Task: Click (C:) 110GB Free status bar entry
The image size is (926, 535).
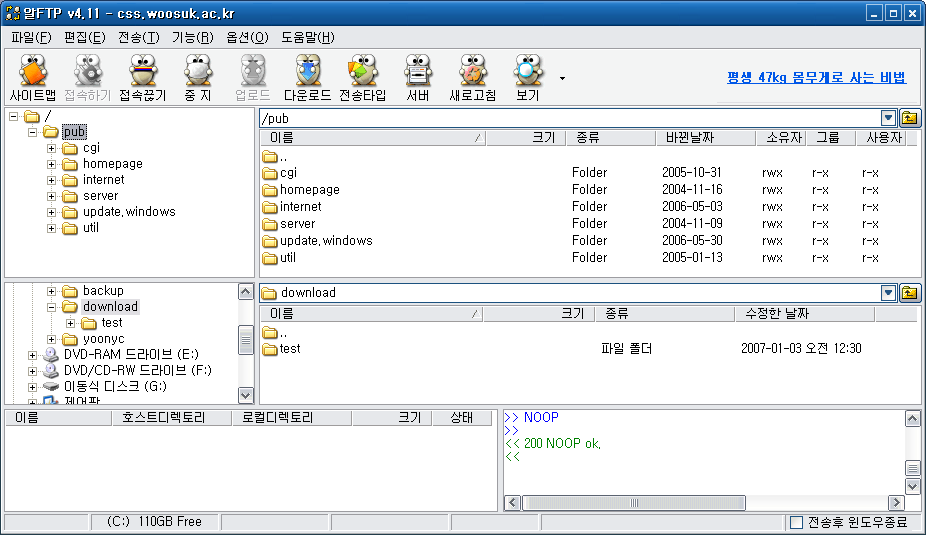Action: coord(155,522)
